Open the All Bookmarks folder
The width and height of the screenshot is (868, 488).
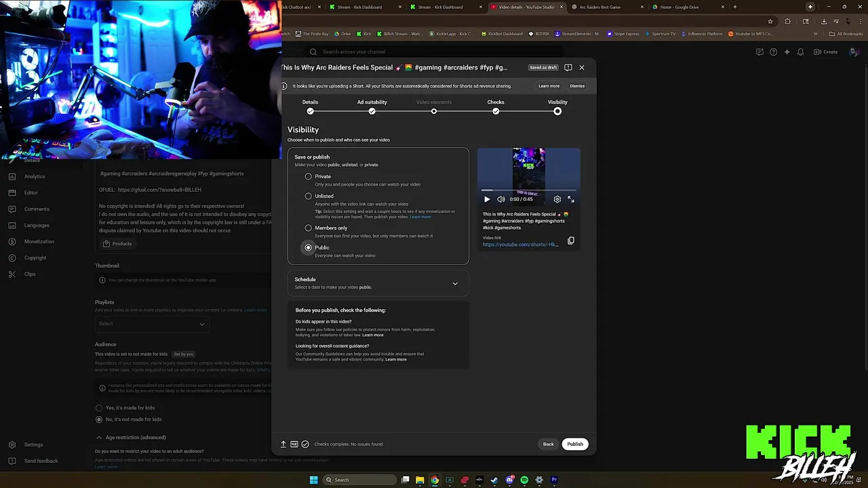point(845,34)
